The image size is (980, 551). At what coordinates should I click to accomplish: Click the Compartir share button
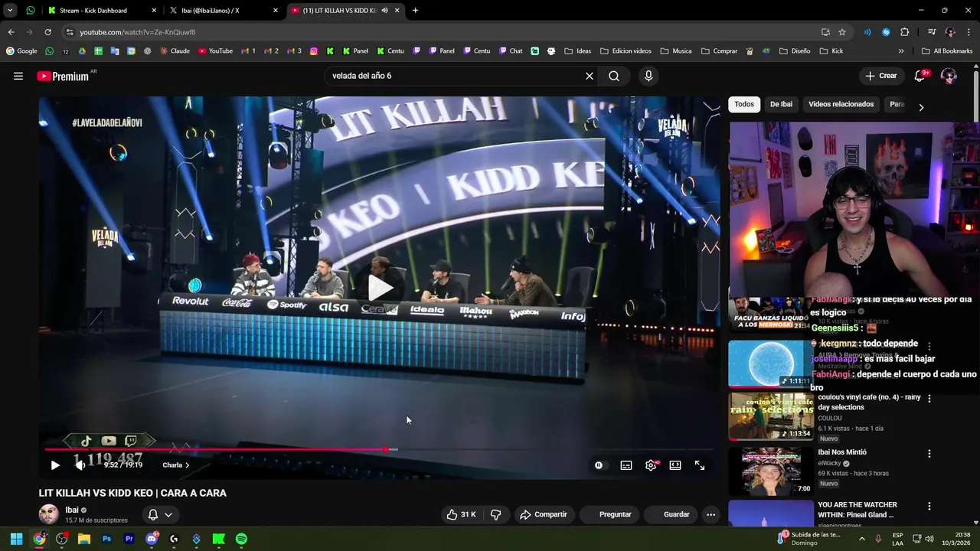(544, 514)
